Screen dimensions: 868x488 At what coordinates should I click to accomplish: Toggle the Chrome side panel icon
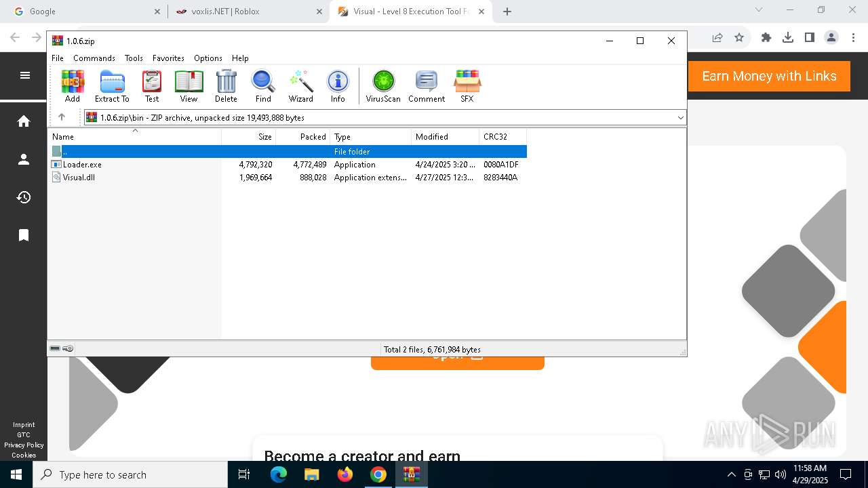(x=810, y=38)
